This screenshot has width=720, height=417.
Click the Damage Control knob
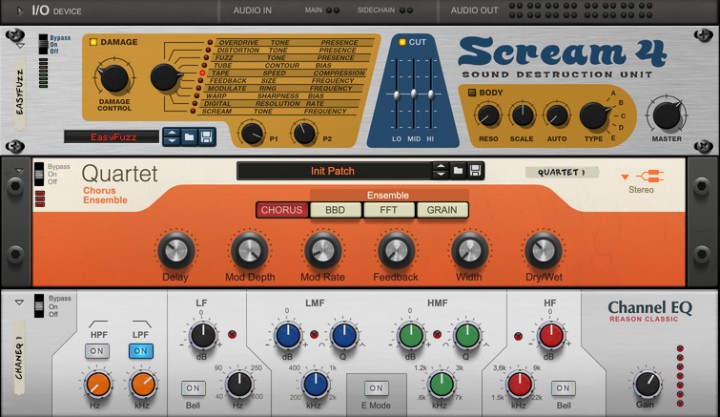(114, 78)
